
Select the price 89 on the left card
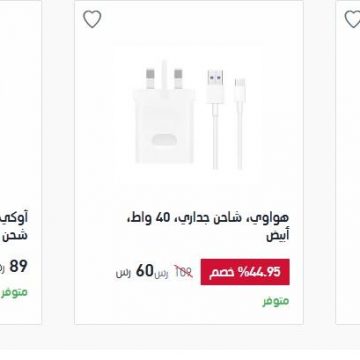(x=18, y=266)
